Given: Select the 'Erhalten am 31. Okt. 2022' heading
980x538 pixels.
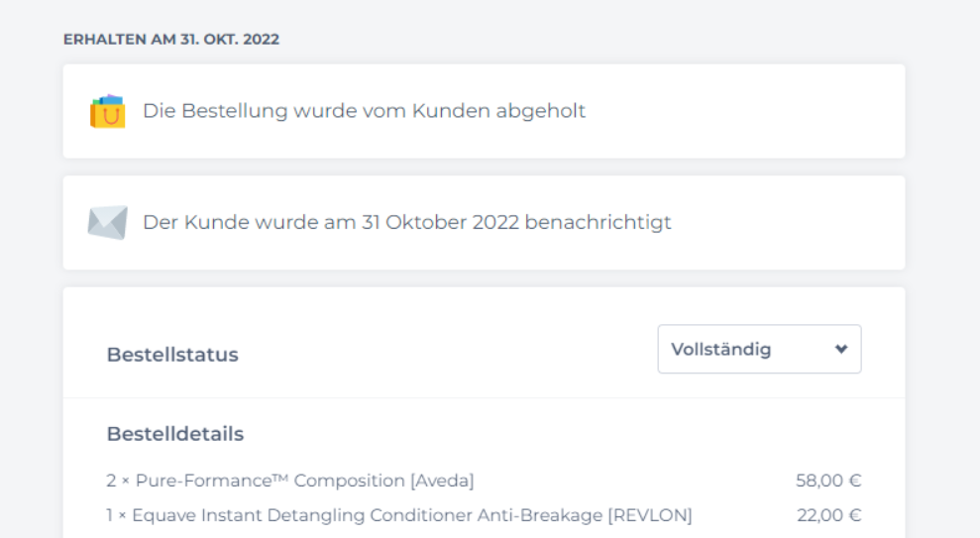Looking at the screenshot, I should [171, 39].
